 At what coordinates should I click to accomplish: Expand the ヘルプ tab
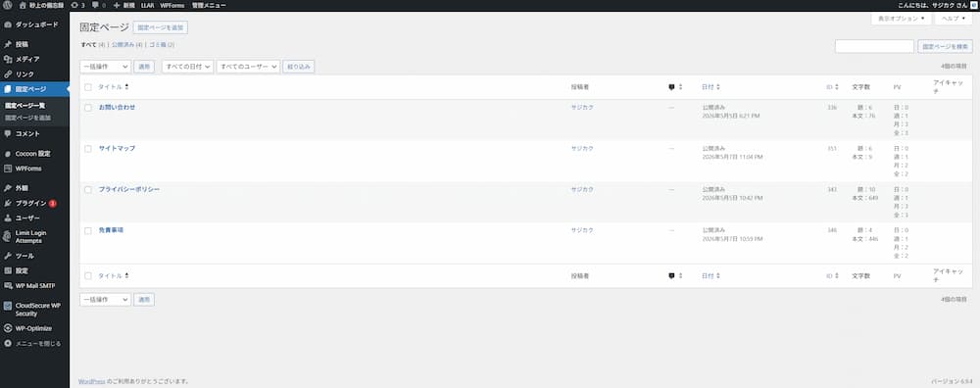[954, 19]
